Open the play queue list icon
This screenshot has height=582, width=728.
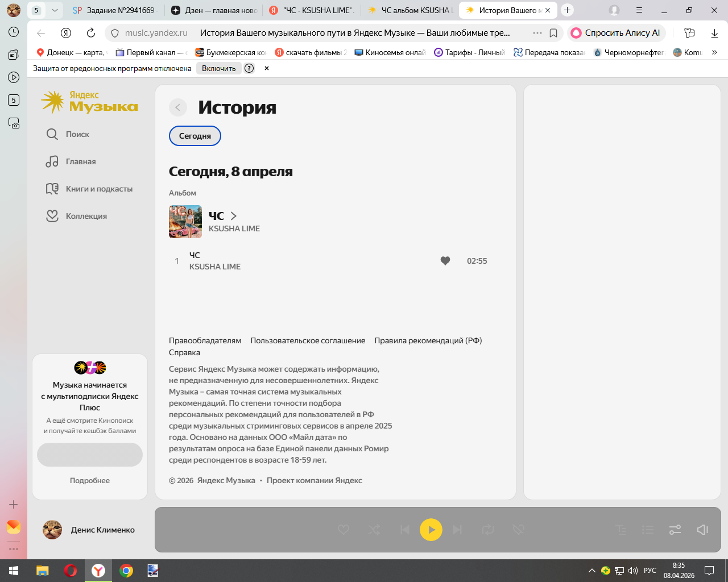tap(648, 530)
